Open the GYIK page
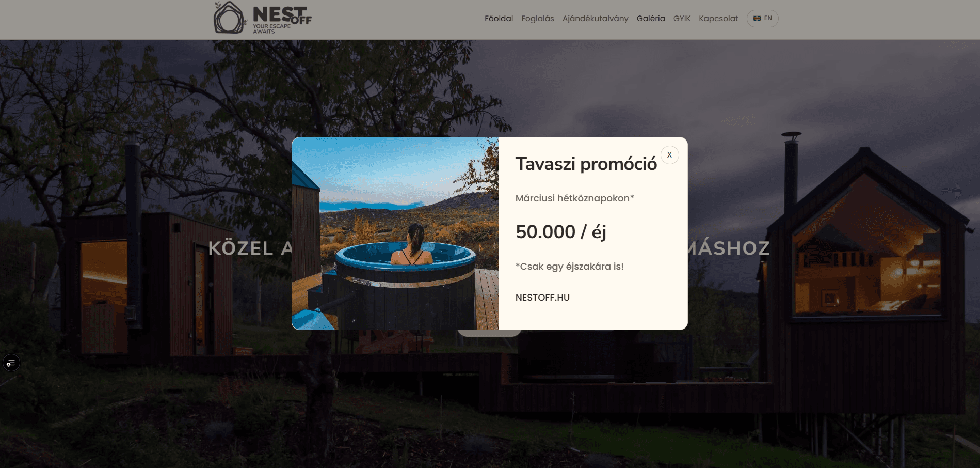This screenshot has width=980, height=468. [x=682, y=19]
